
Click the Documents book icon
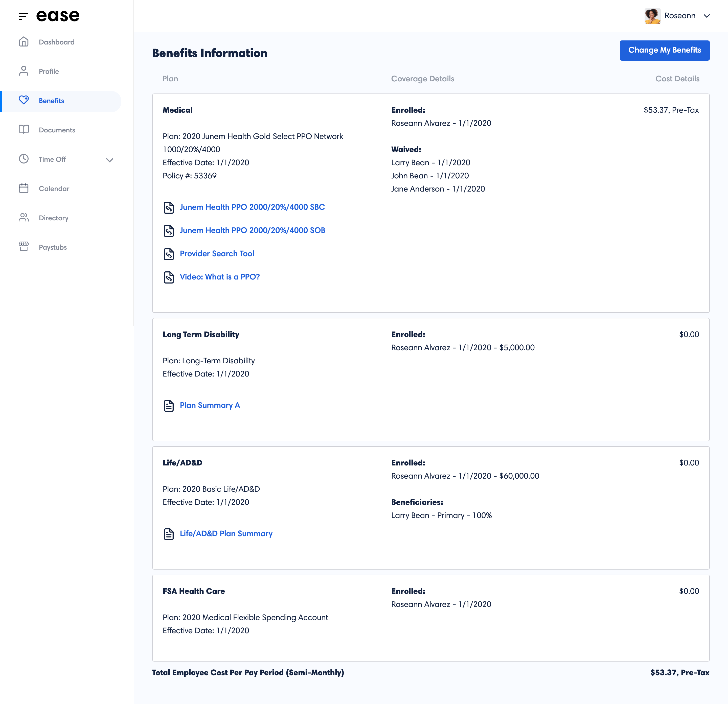[24, 130]
